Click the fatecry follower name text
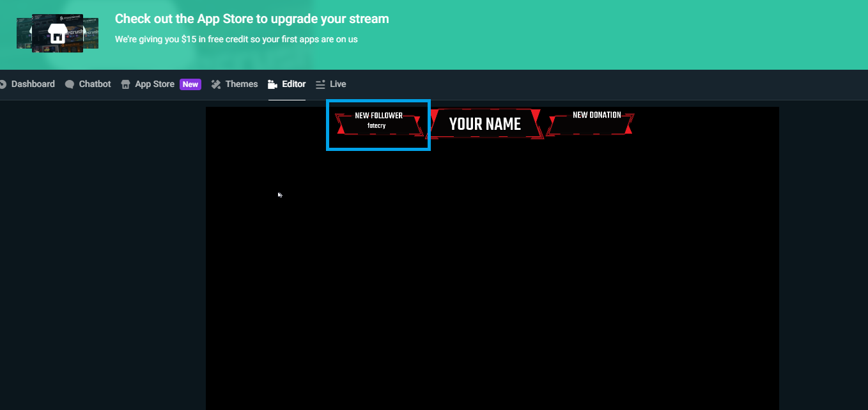 point(376,126)
